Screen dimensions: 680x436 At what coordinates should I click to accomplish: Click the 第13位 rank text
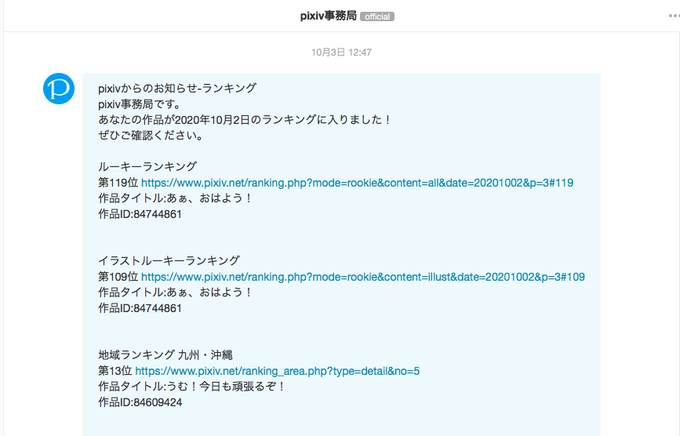(115, 371)
